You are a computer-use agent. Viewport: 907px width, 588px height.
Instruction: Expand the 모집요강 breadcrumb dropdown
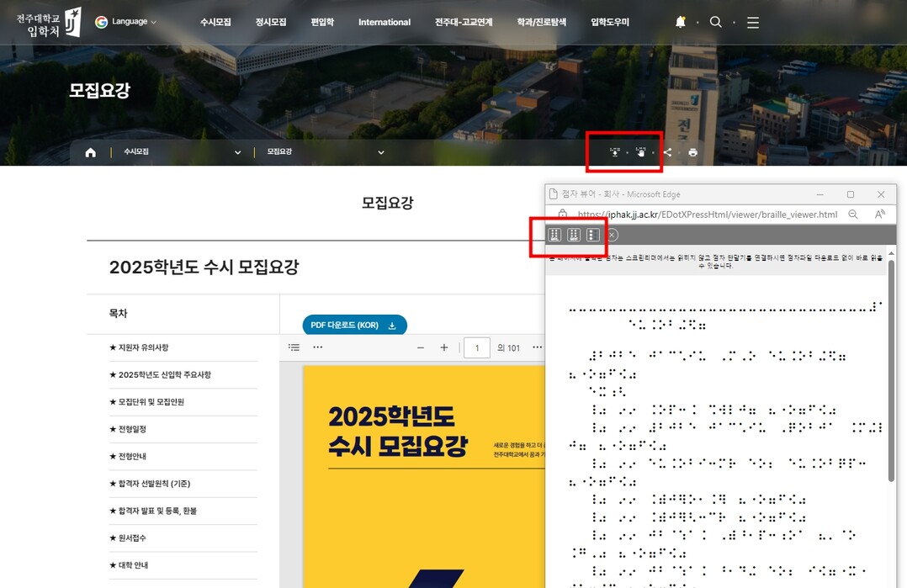tap(380, 152)
